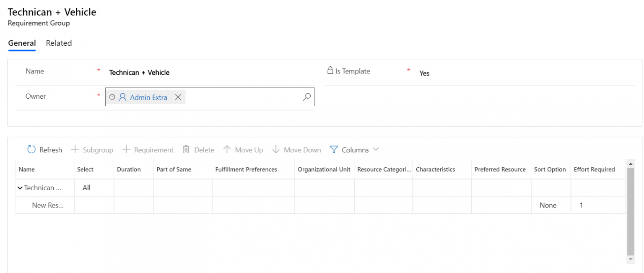Click the Duration column header

pos(134,169)
